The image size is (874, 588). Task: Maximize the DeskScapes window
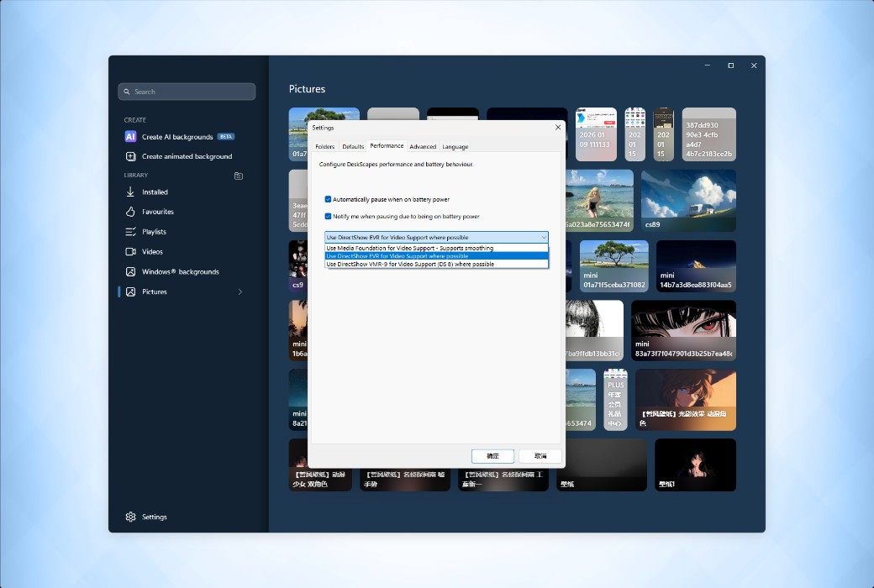pos(731,66)
